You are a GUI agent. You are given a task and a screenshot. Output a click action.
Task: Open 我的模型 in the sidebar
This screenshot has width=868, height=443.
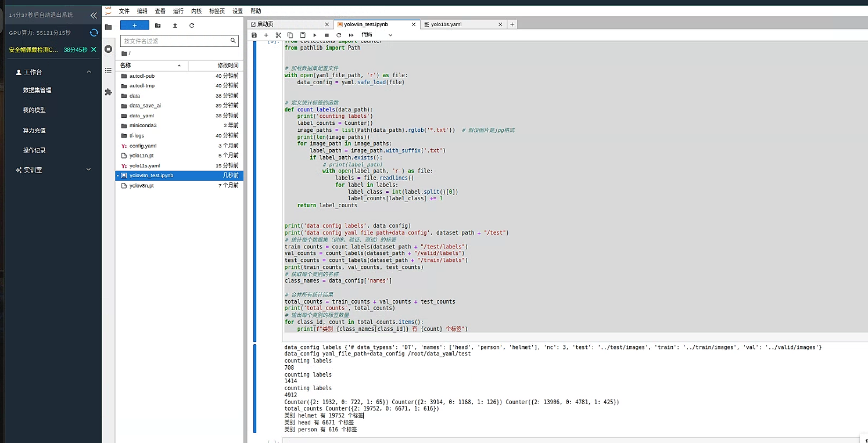(34, 110)
